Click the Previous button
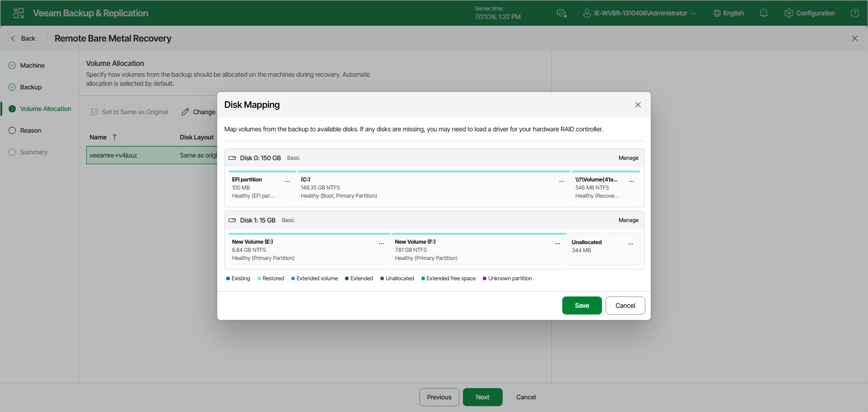This screenshot has height=412, width=868. (439, 397)
